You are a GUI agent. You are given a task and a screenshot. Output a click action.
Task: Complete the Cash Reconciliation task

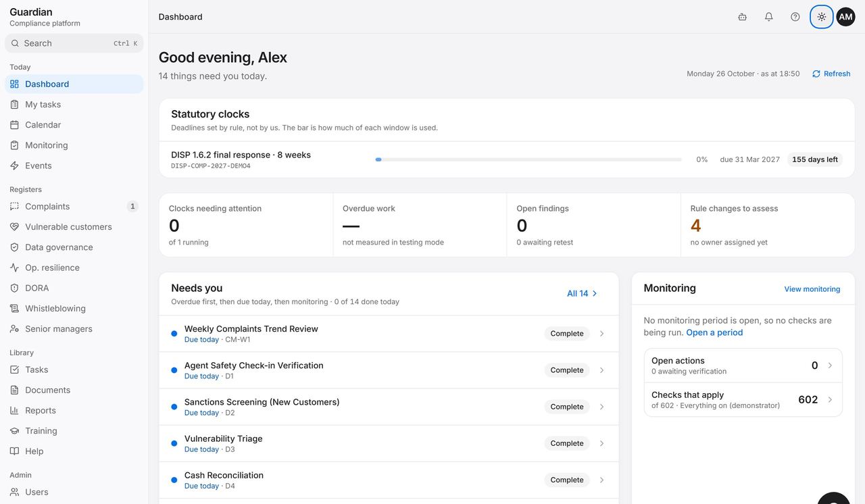[x=567, y=480]
